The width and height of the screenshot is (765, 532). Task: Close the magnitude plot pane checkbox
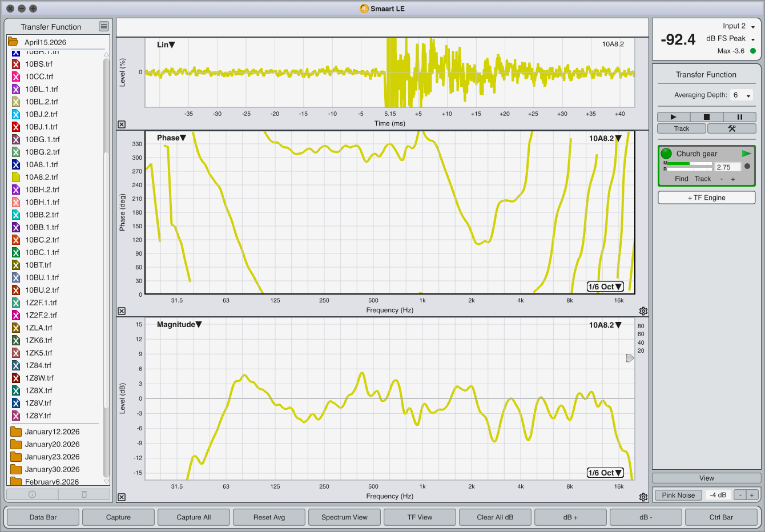pos(122,497)
